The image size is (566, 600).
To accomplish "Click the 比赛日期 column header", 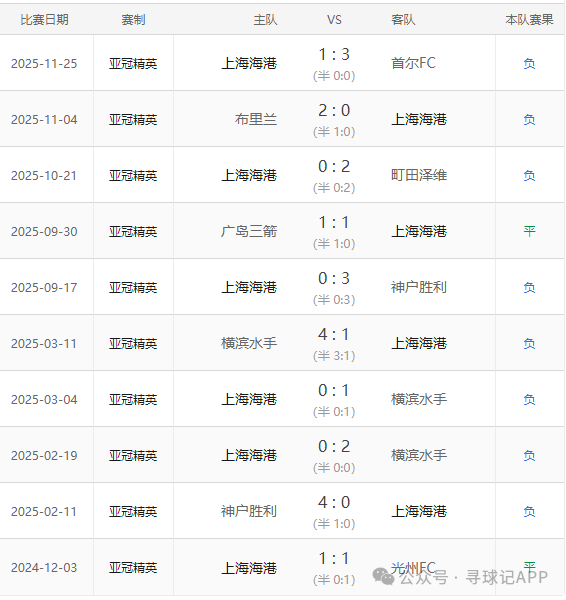I will tap(44, 20).
